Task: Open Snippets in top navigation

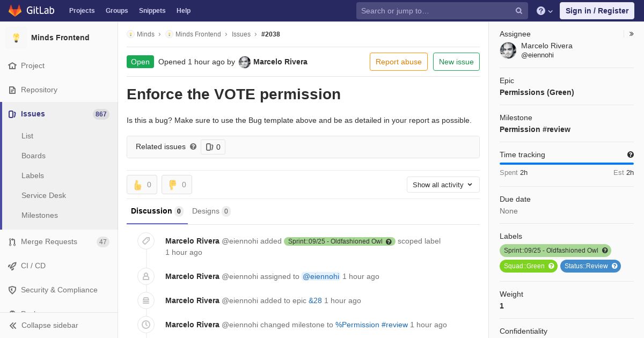Action: point(152,11)
